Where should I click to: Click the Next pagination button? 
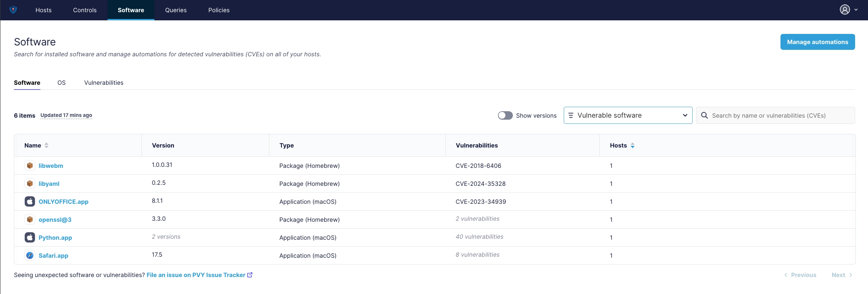842,275
